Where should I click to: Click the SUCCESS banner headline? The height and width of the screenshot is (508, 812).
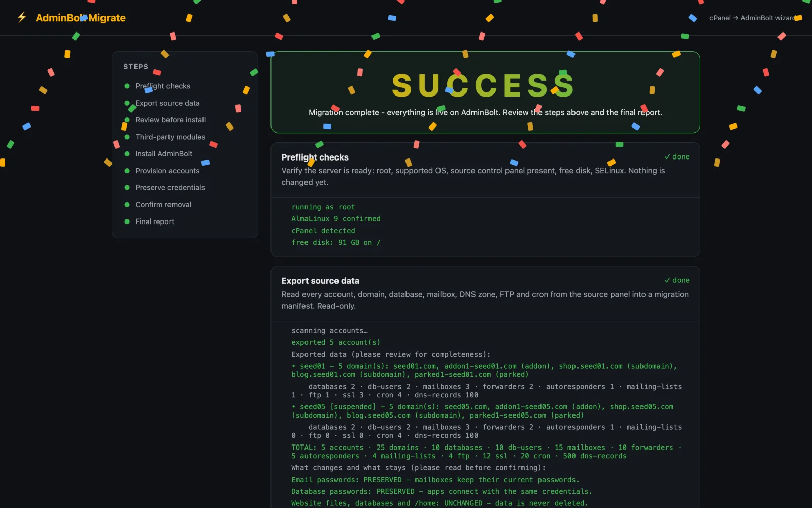coord(483,85)
